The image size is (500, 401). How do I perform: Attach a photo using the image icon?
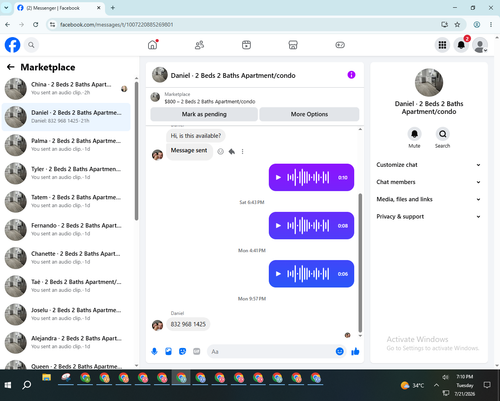[x=168, y=351]
